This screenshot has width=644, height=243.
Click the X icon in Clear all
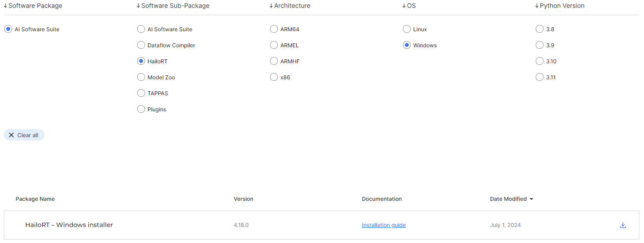tap(11, 135)
